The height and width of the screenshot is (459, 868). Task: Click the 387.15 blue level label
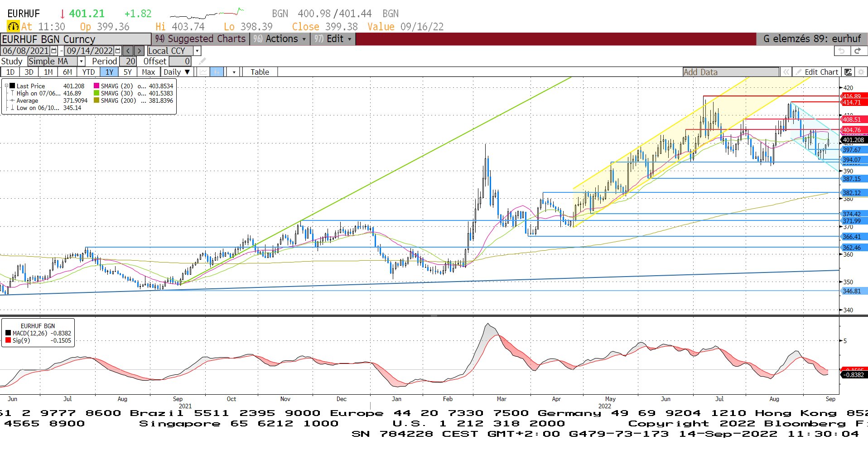click(x=854, y=179)
